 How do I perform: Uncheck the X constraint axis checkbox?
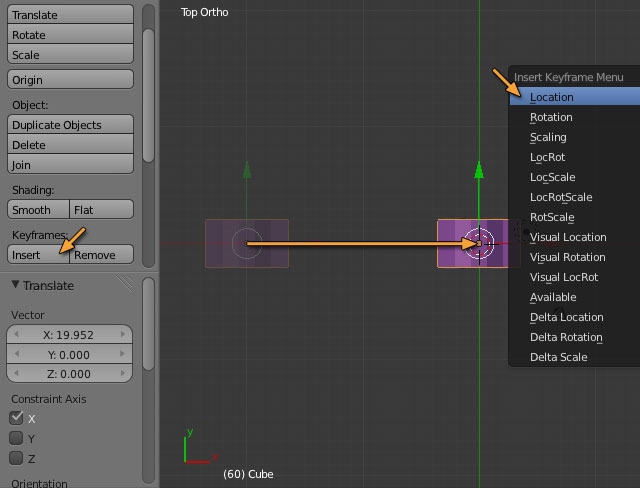point(16,418)
